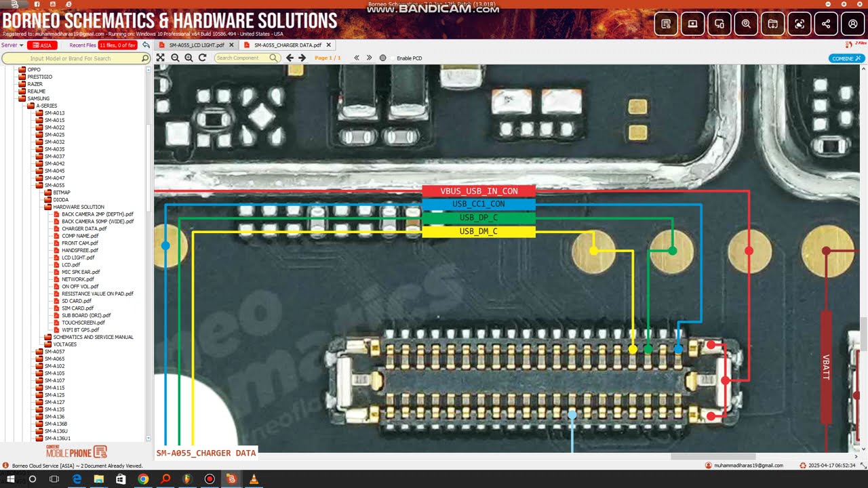Close the SM-A055_CHARGER DATA.pdf tab
Image resolution: width=868 pixels, height=488 pixels.
tap(329, 45)
